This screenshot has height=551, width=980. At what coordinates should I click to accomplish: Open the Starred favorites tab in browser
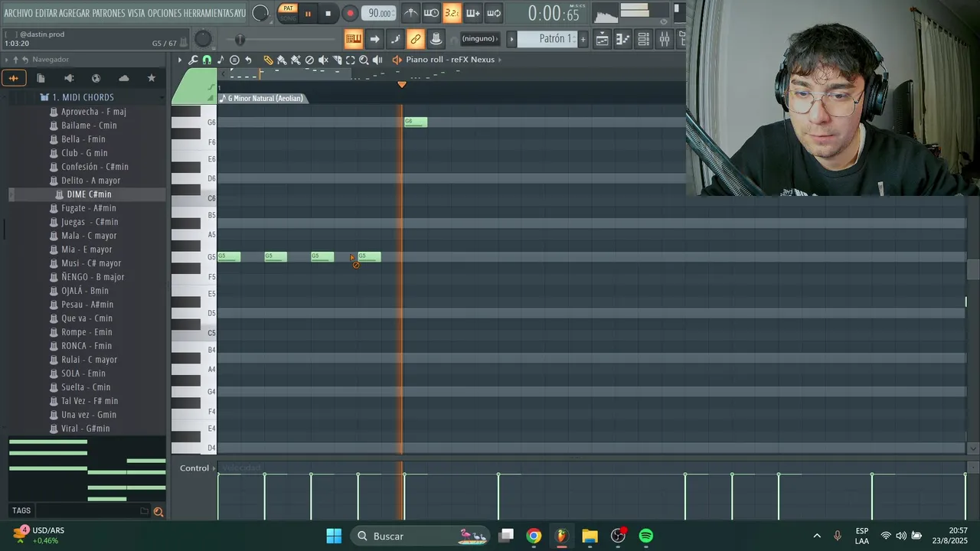click(x=151, y=78)
